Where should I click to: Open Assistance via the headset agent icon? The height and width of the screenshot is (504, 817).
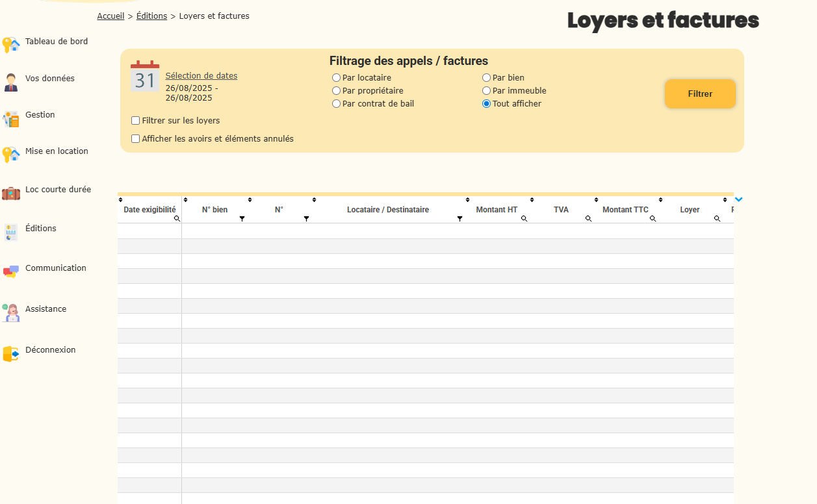10,312
